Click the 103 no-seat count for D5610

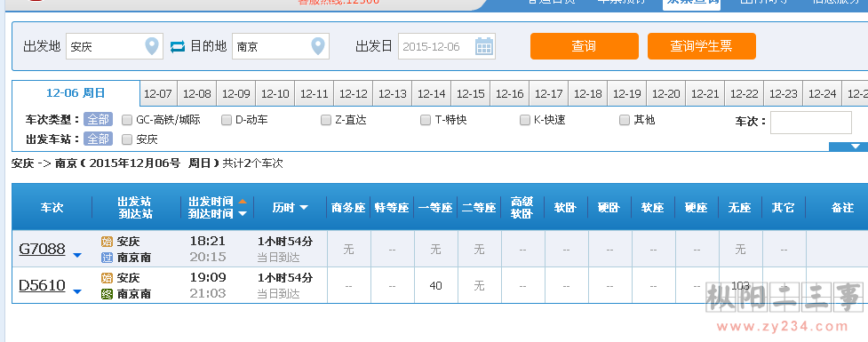point(740,285)
